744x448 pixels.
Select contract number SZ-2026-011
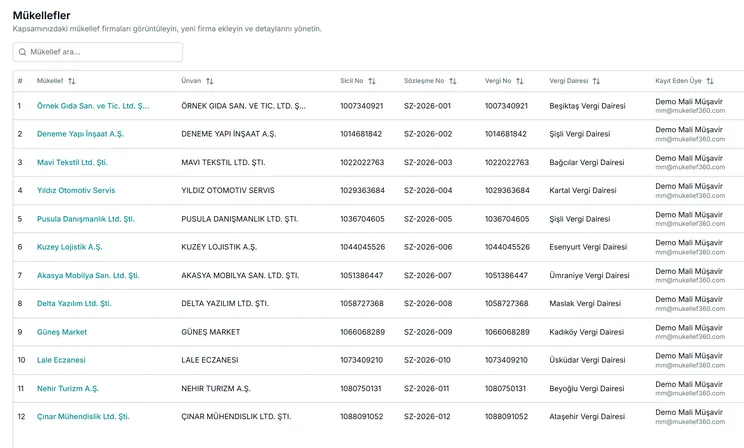point(427,388)
